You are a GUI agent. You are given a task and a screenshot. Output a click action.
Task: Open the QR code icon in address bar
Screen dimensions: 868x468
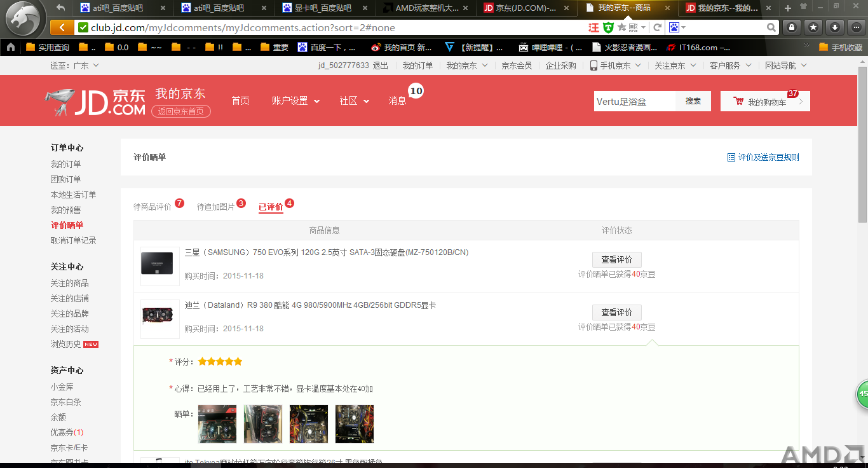(633, 27)
